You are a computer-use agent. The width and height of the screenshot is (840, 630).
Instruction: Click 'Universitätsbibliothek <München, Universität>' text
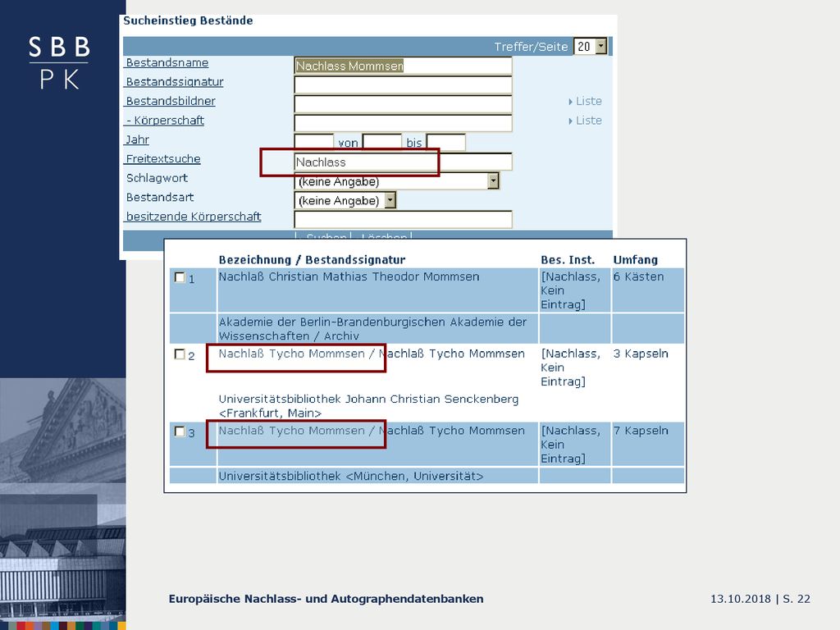[351, 477]
